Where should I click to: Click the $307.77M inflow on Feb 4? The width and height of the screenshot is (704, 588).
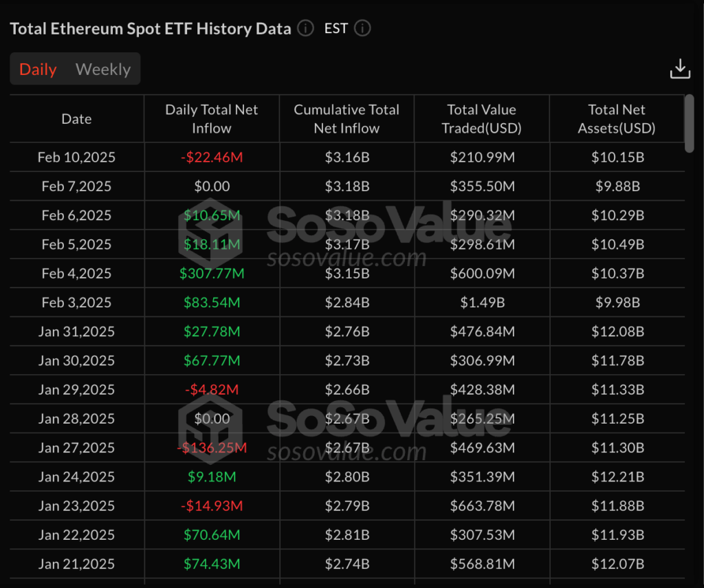click(212, 274)
